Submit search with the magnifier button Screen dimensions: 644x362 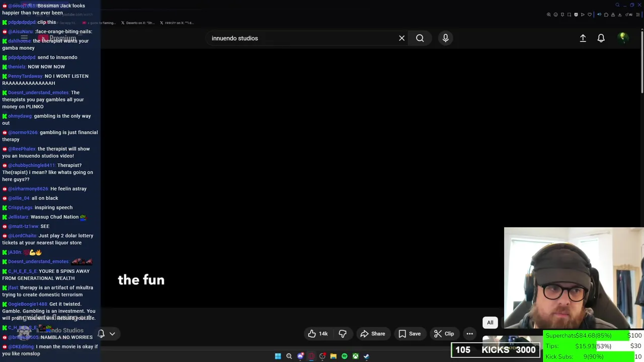[420, 38]
